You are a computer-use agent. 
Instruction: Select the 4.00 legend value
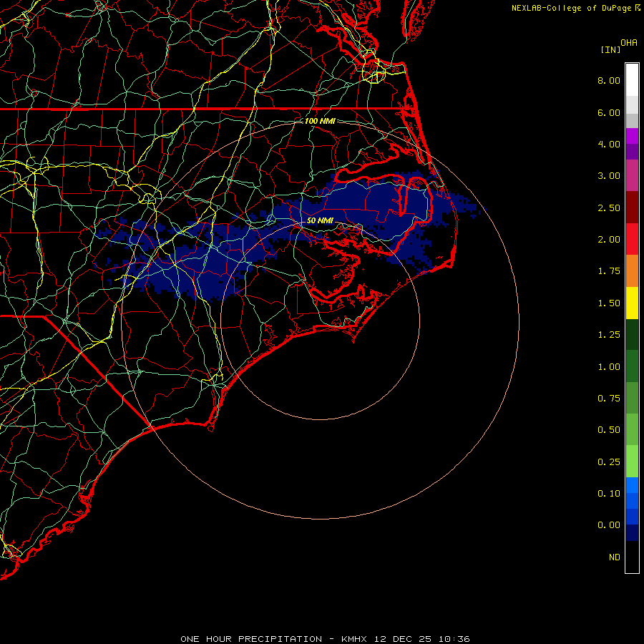(609, 144)
